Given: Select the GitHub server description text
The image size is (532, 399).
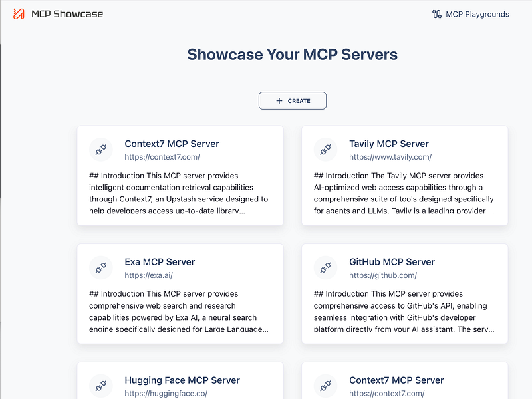Looking at the screenshot, I should click(x=404, y=311).
